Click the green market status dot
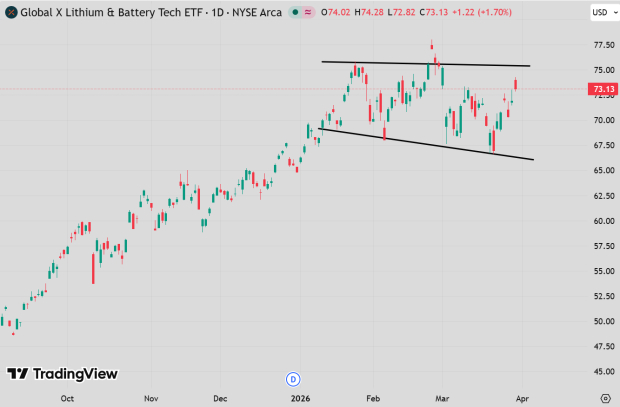The image size is (620, 407). click(295, 13)
